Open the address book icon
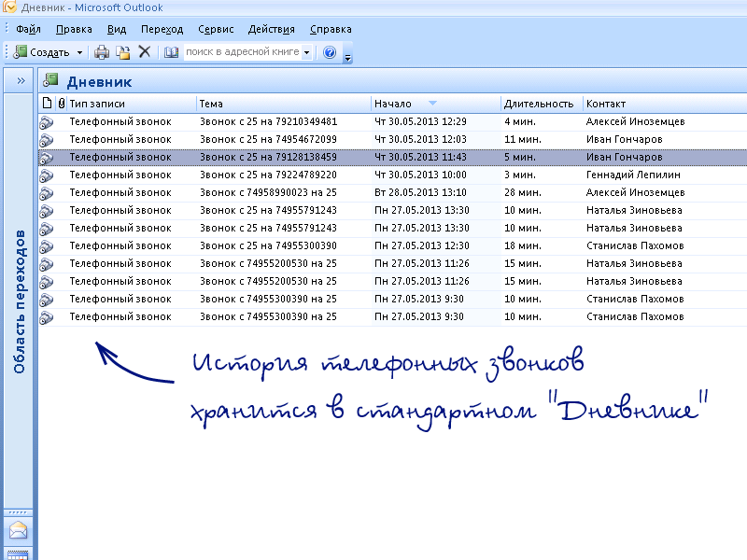 [x=171, y=52]
